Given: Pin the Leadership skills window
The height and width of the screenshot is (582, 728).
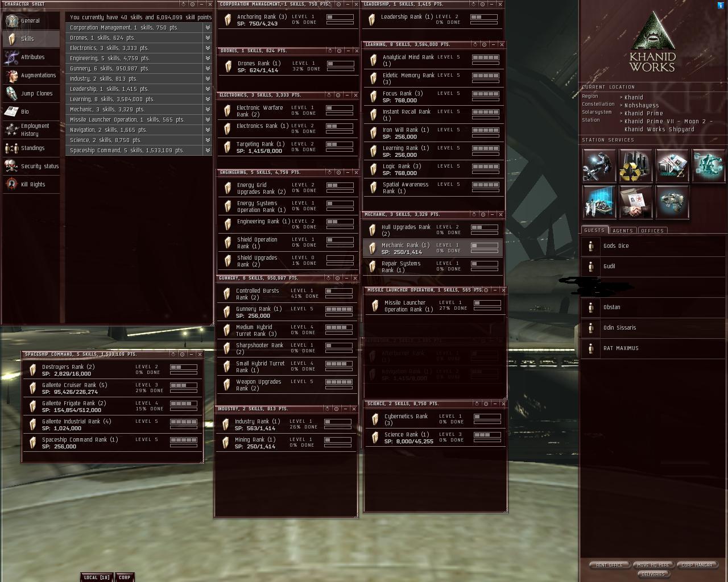Looking at the screenshot, I should click(x=483, y=4).
